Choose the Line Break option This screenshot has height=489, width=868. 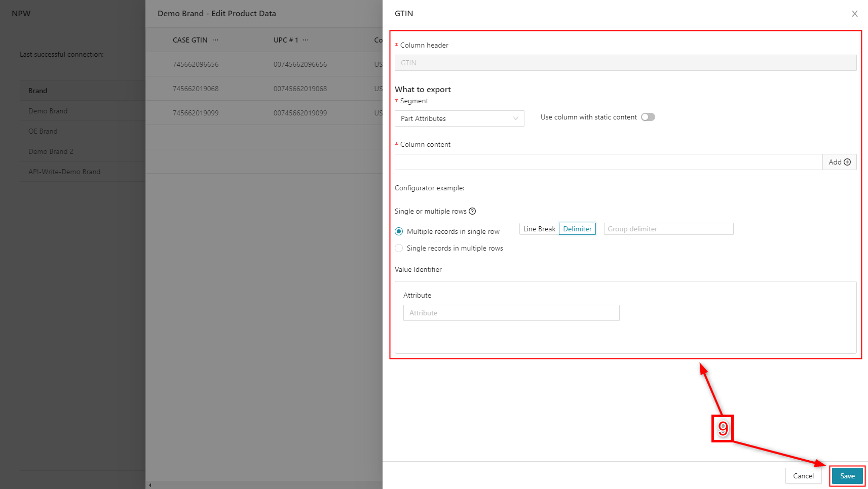539,229
